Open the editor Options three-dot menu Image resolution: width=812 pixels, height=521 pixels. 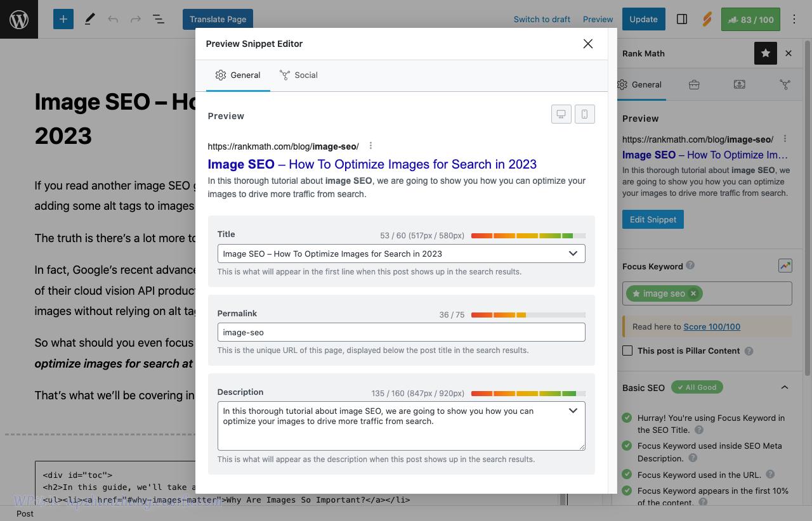(794, 19)
